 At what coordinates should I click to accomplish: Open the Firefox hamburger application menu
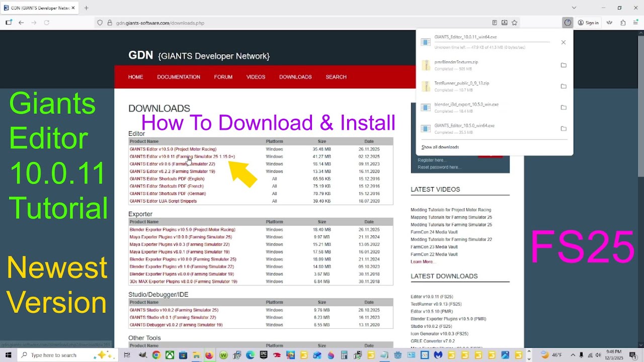pos(635,23)
